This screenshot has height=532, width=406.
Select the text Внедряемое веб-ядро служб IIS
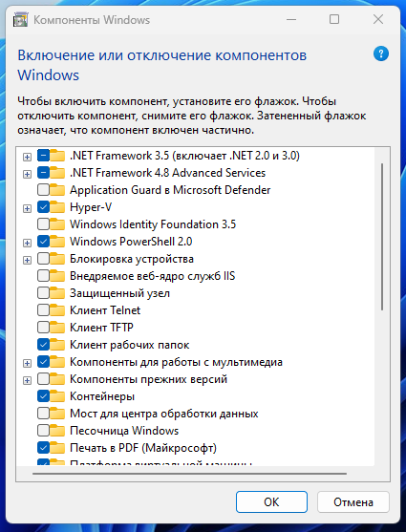(153, 276)
